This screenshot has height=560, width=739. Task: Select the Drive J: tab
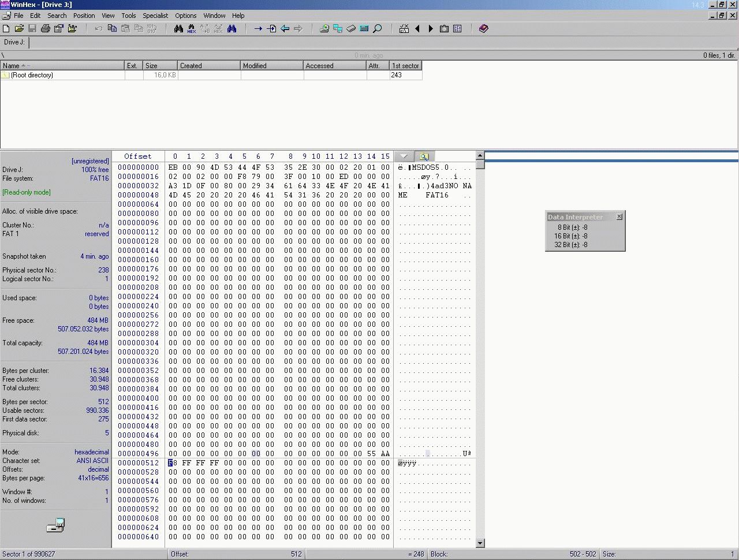pos(14,42)
